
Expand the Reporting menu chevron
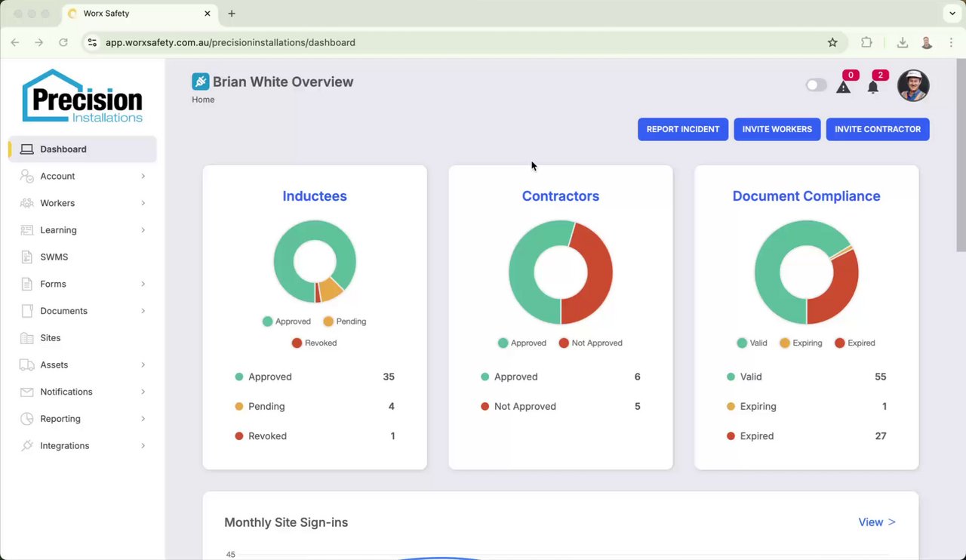tap(143, 419)
